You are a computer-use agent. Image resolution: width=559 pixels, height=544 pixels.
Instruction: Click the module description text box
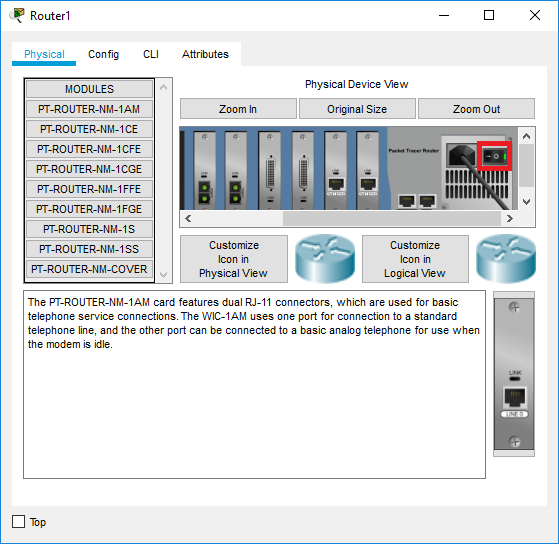pos(255,384)
